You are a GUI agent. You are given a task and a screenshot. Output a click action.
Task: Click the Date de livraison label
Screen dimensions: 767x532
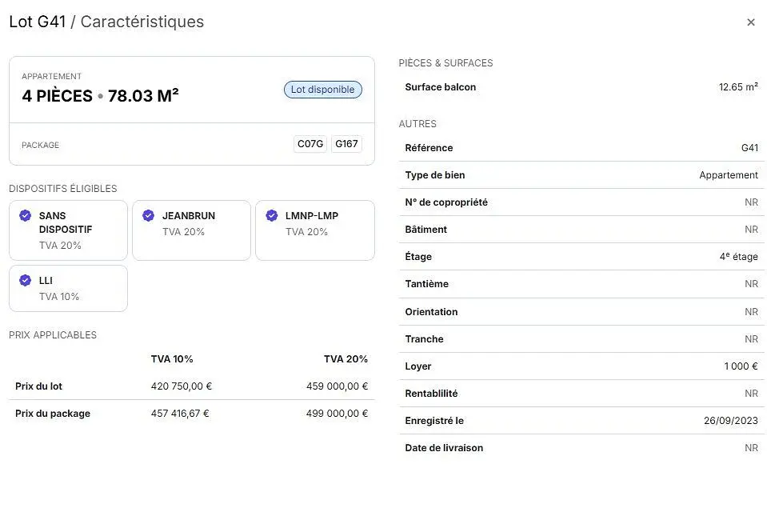click(444, 448)
